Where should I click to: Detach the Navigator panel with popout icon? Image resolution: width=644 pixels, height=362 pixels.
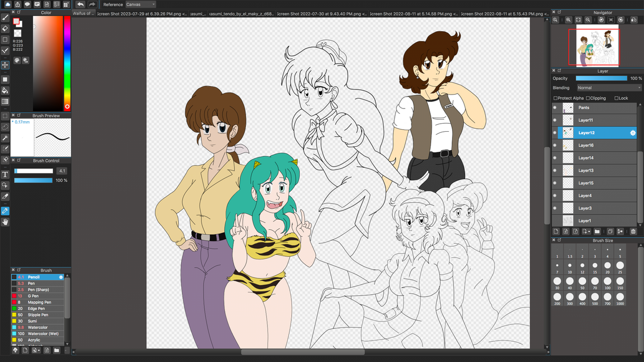coord(559,13)
